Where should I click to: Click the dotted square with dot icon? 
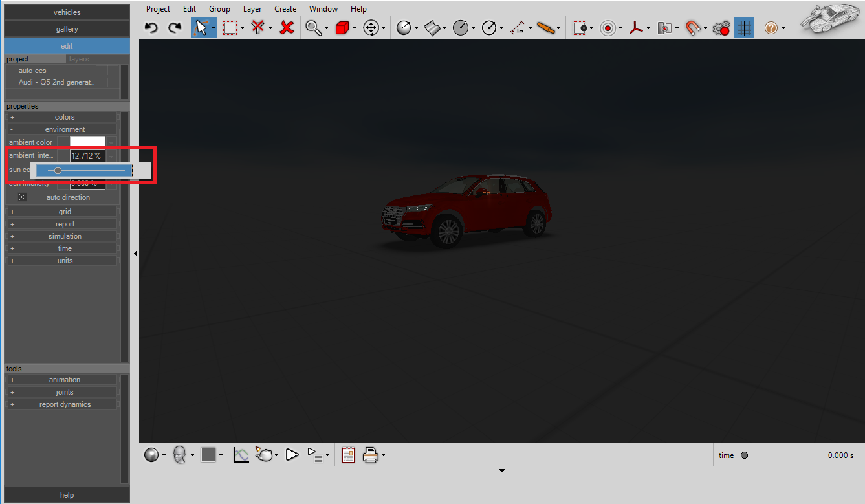point(580,28)
